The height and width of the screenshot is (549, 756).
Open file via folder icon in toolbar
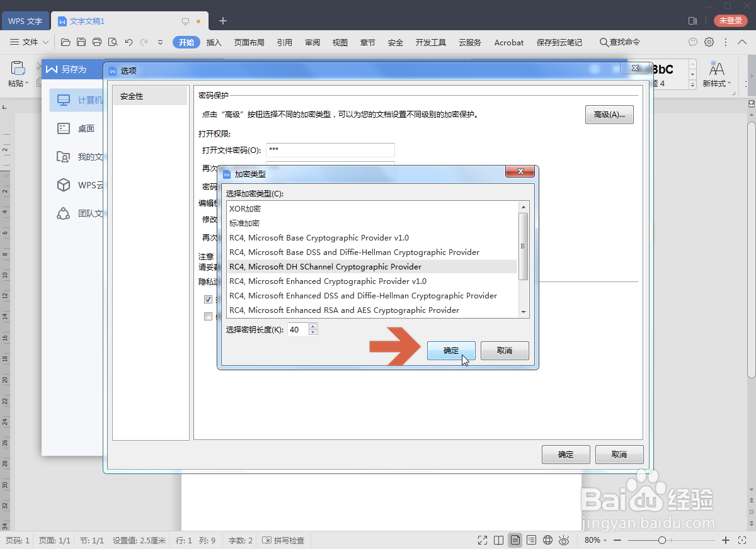[66, 42]
